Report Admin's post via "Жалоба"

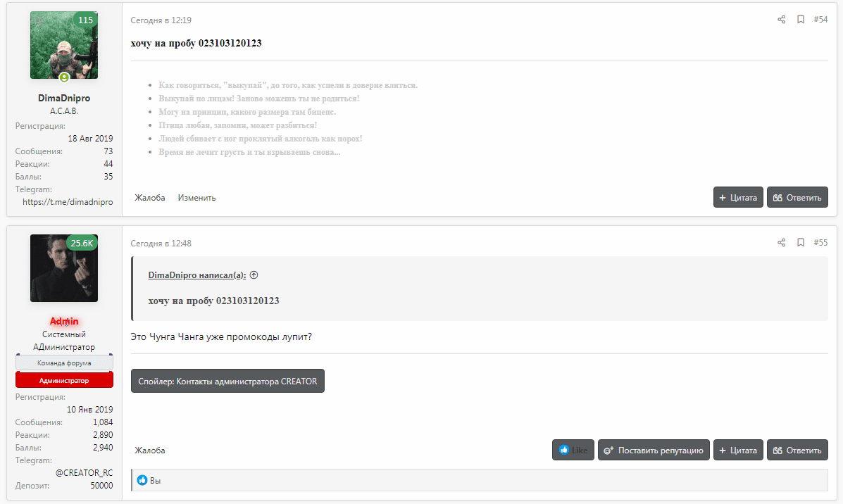coord(150,451)
